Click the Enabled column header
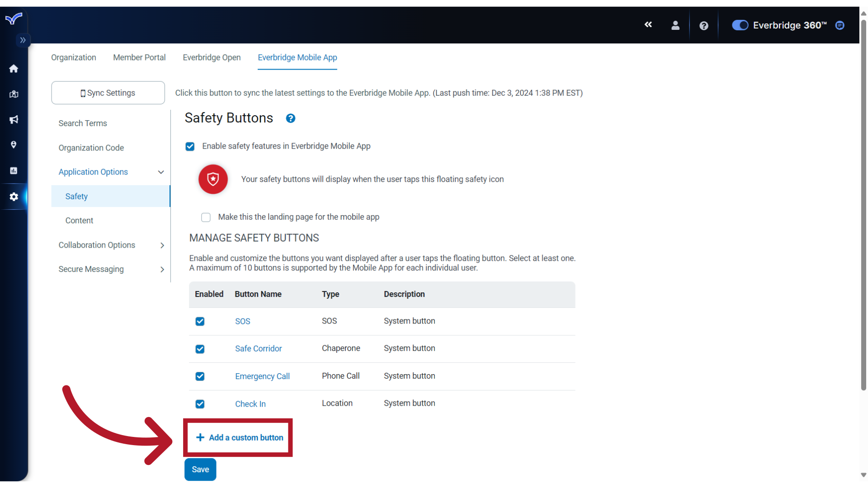This screenshot has width=868, height=488. 209,294
